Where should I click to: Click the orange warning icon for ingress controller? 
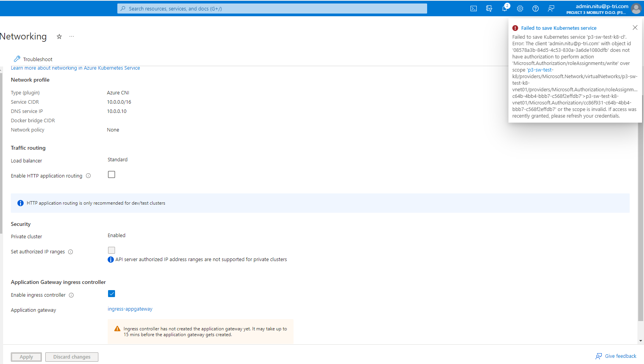pyautogui.click(x=117, y=329)
